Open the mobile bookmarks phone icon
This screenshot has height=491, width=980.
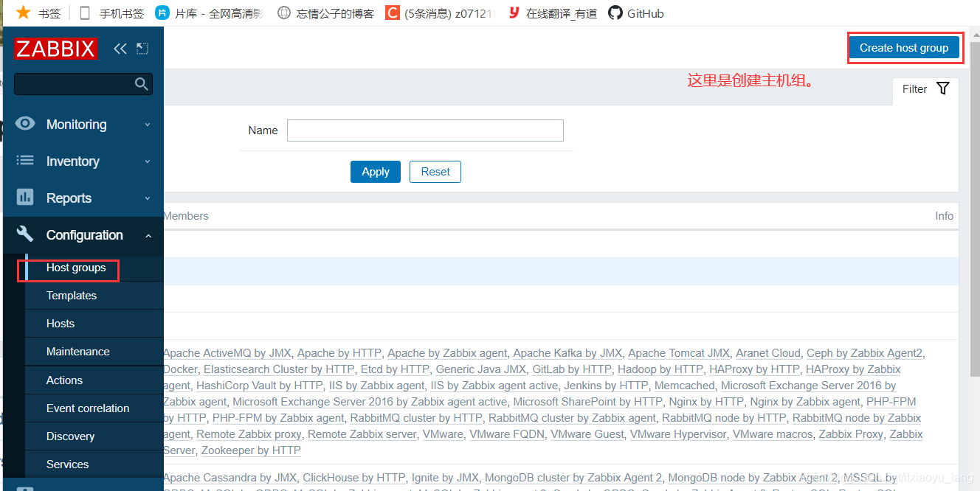coord(85,13)
